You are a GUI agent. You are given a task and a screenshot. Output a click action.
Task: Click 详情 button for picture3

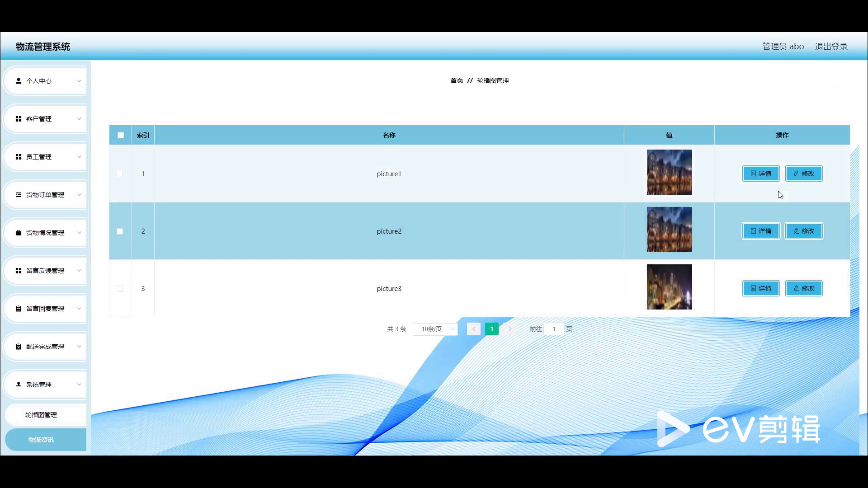pyautogui.click(x=761, y=288)
